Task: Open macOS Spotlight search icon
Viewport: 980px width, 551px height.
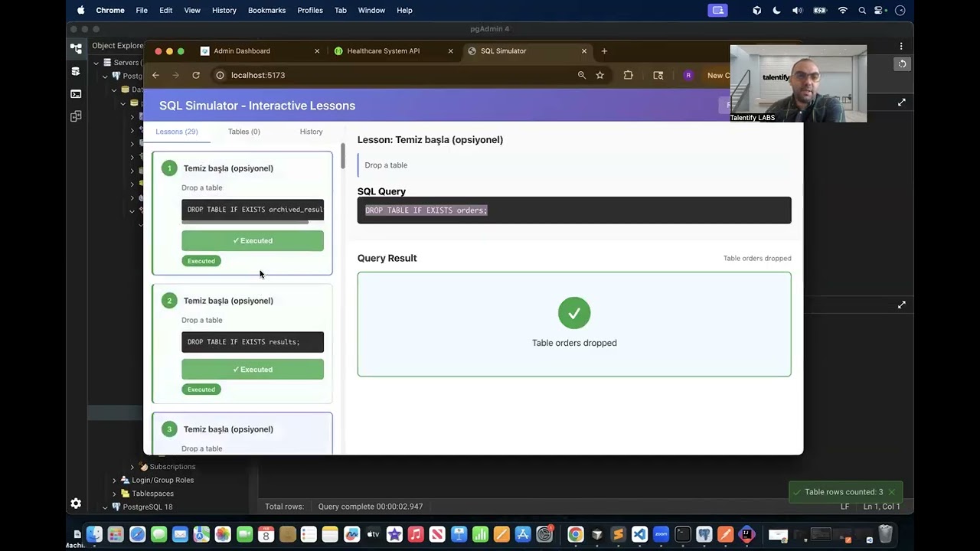Action: [x=862, y=10]
